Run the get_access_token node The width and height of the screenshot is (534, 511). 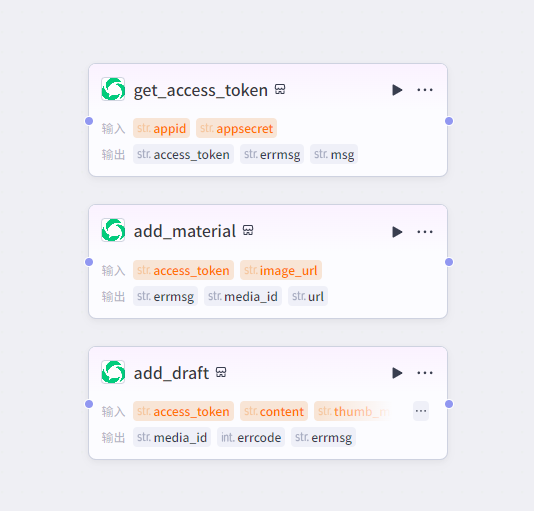pyautogui.click(x=397, y=90)
